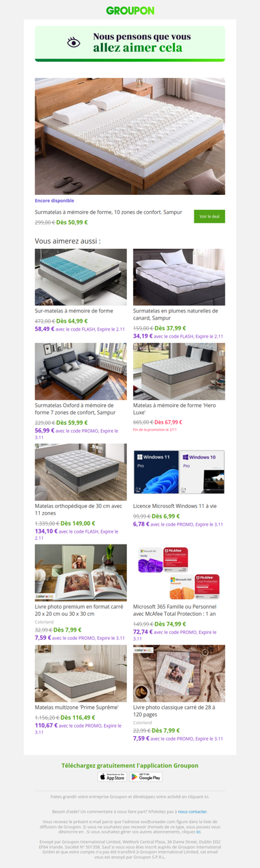Open Surmatelas Oxford 7 zones bedroom image
Image resolution: width=260 pixels, height=868 pixels.
click(x=81, y=372)
